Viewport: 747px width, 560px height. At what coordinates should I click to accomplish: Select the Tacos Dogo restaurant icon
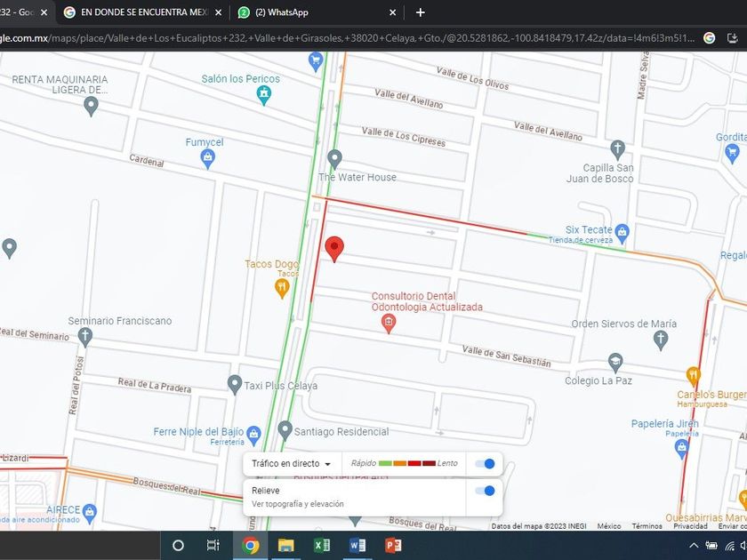(x=283, y=288)
